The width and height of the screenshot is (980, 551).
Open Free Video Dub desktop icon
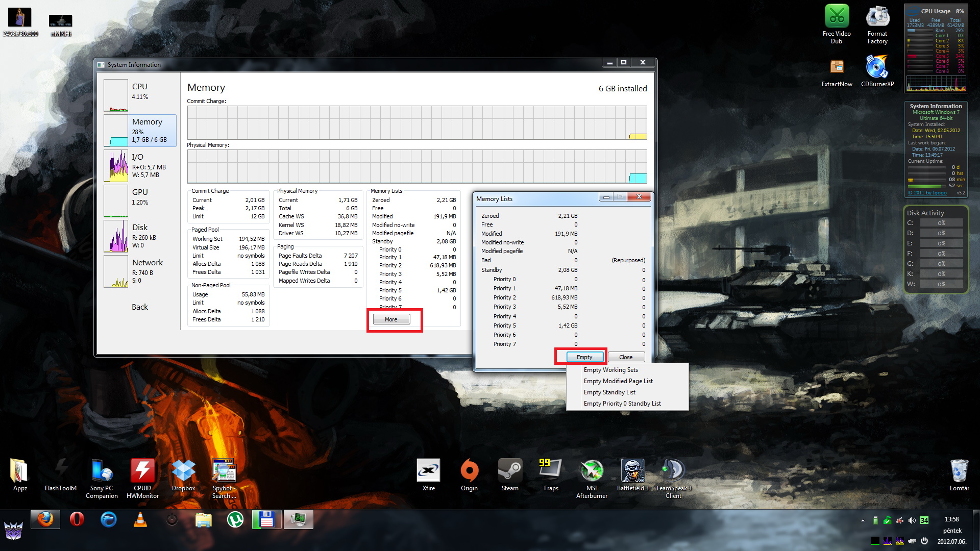coord(837,24)
